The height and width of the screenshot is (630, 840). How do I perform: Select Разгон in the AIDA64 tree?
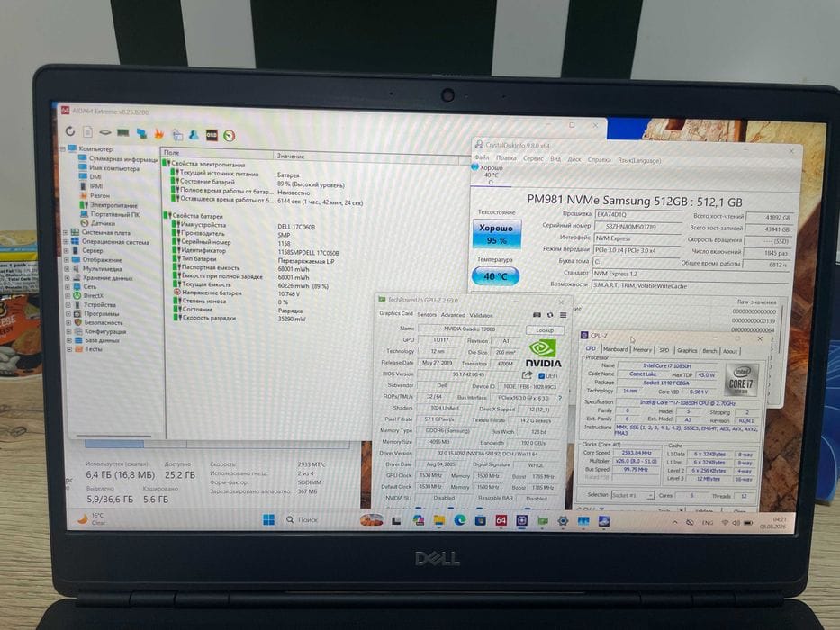(95, 195)
